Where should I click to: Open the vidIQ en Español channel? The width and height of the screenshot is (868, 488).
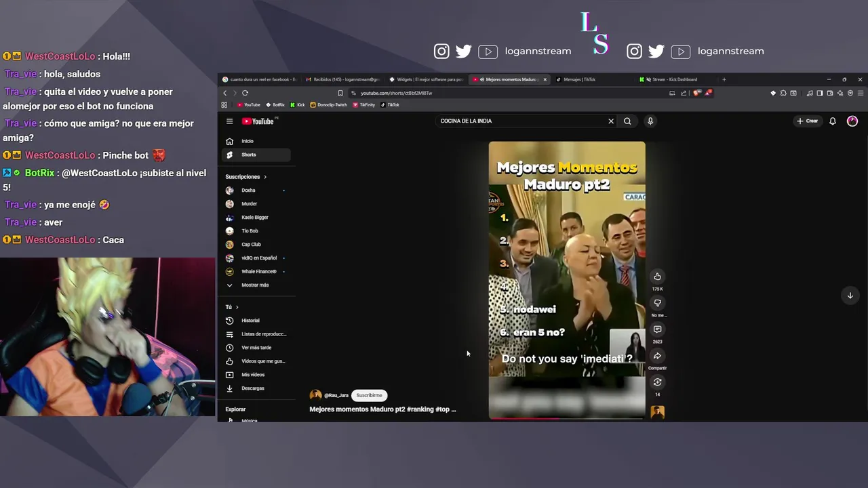click(256, 258)
